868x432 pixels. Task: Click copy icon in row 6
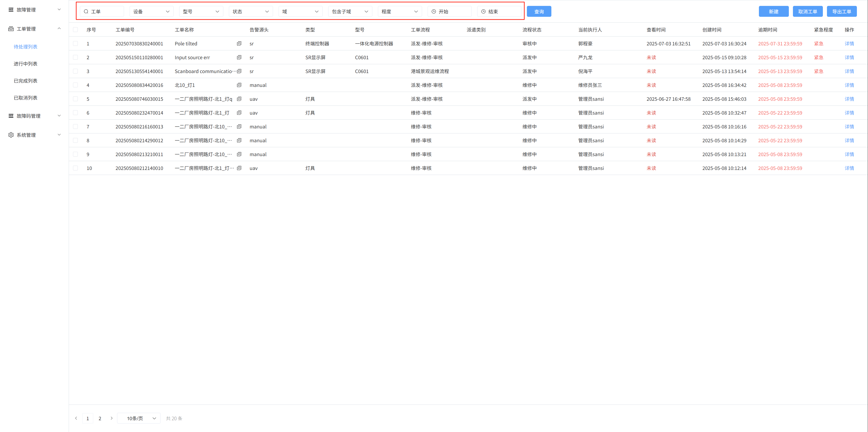click(x=239, y=113)
